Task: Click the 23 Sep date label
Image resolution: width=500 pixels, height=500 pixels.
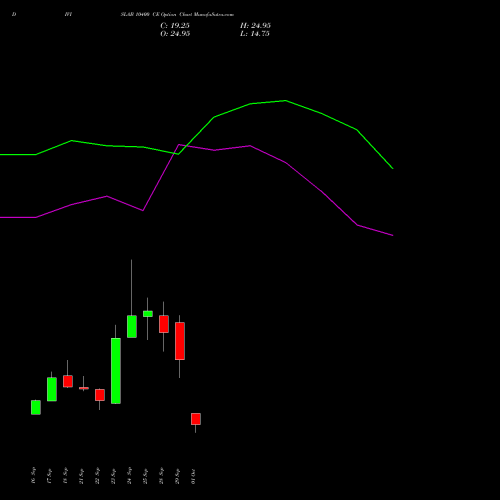Action: 113,476
